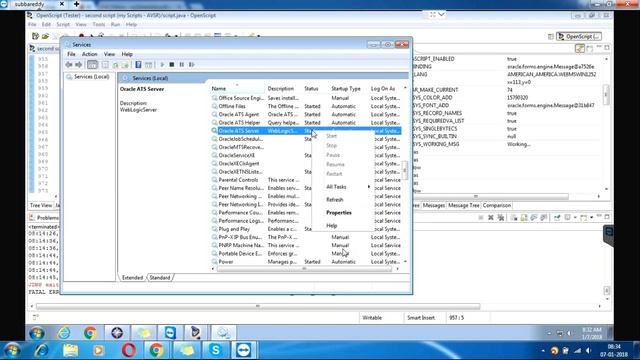
Task: Select the Portable Device Enumerator service row
Action: tap(306, 253)
